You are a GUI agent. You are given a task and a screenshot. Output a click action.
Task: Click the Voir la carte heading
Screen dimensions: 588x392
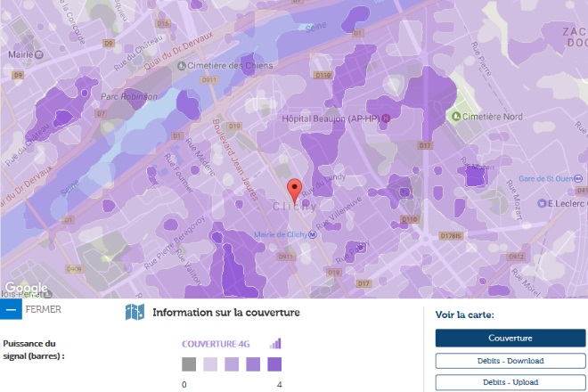point(465,315)
